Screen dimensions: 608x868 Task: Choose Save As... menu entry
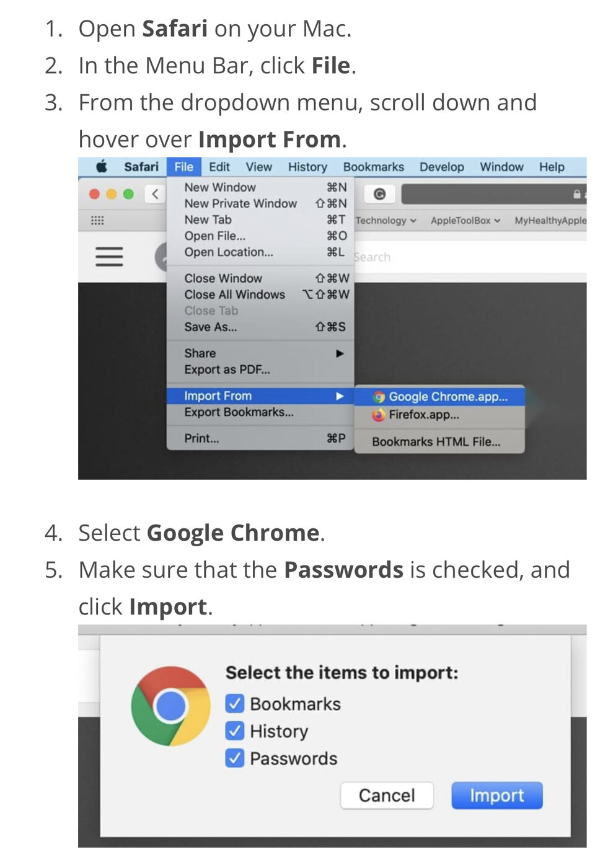(x=260, y=327)
